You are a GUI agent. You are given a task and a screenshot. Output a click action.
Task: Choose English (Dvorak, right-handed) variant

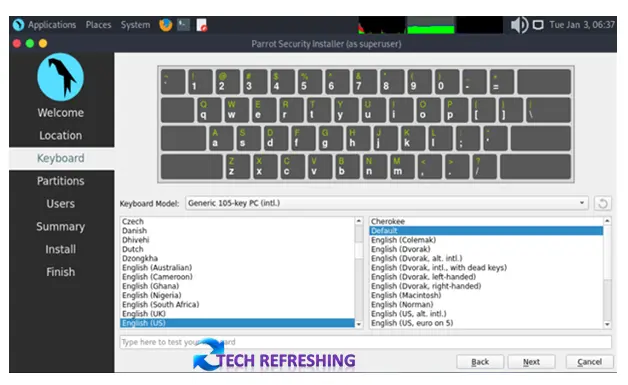[x=486, y=286]
